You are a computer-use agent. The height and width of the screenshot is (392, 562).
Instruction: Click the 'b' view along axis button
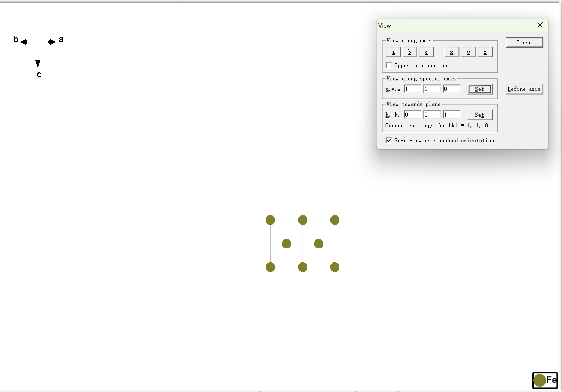[x=409, y=52]
